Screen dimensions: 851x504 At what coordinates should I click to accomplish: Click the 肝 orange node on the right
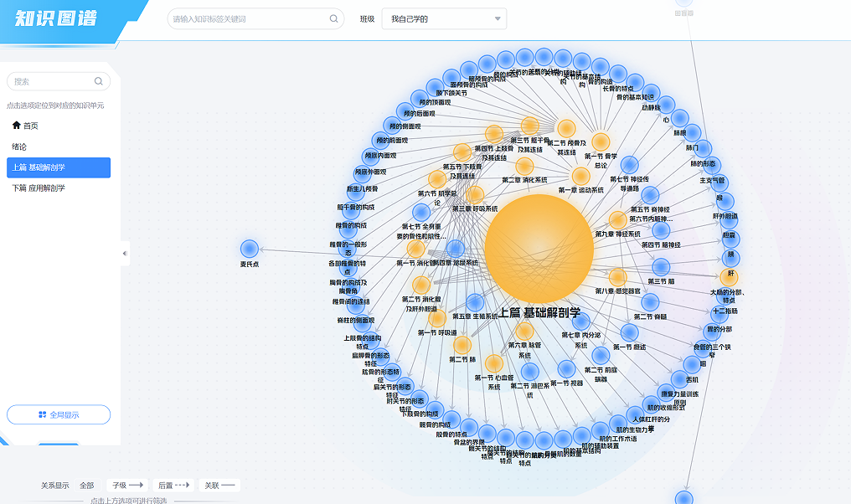(730, 277)
